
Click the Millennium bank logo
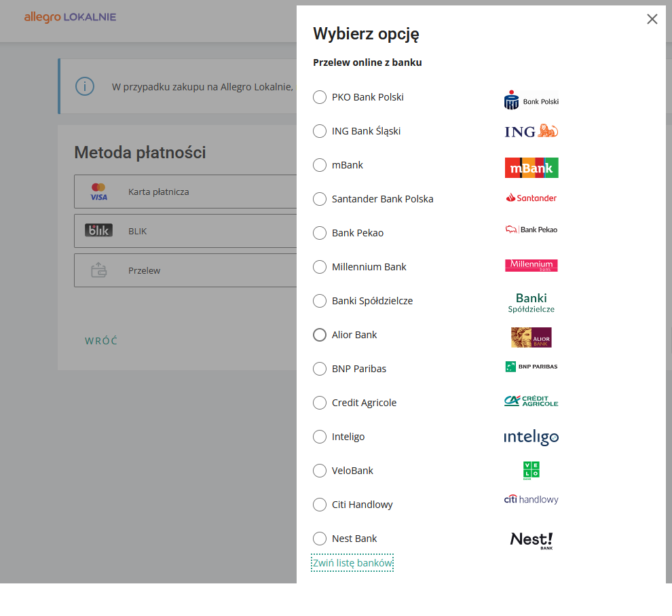click(531, 266)
